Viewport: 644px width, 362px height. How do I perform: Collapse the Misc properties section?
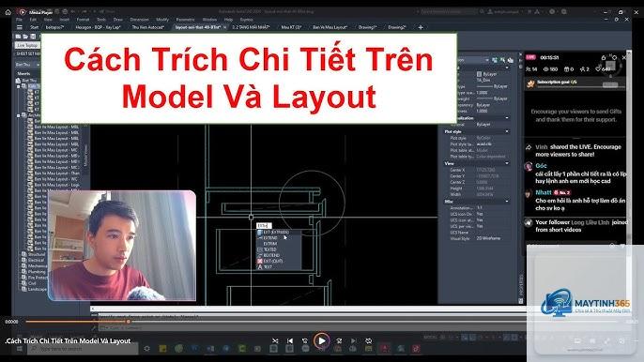tap(507, 201)
